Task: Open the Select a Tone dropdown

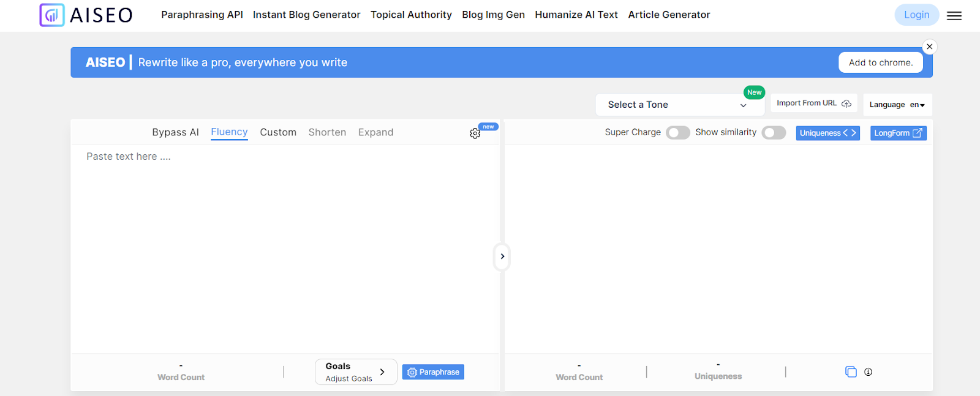Action: pyautogui.click(x=680, y=105)
